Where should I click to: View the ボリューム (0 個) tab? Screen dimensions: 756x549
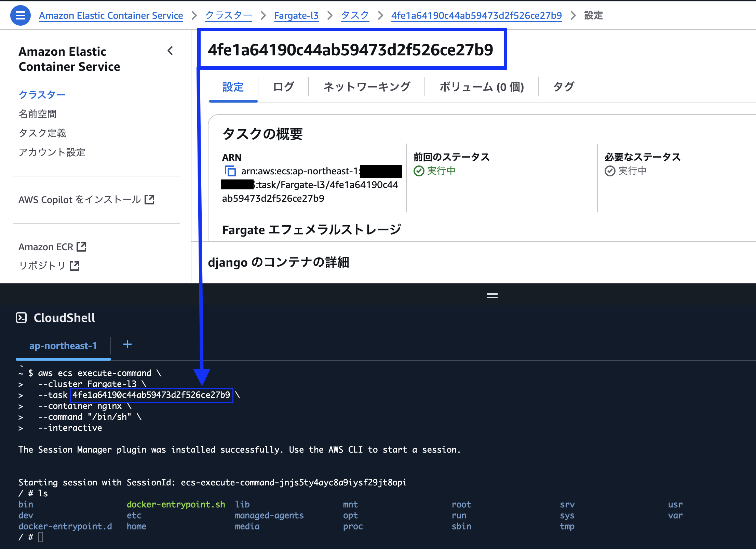pos(482,87)
